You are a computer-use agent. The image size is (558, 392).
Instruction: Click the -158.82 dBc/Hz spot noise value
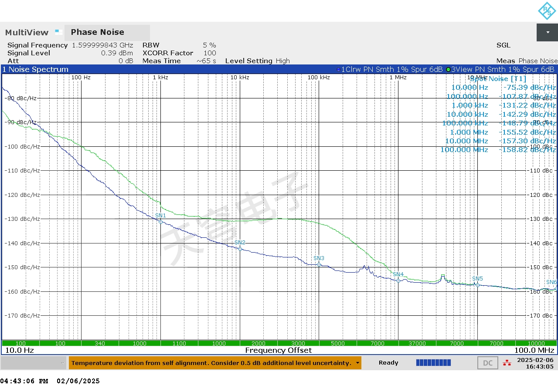coord(527,149)
